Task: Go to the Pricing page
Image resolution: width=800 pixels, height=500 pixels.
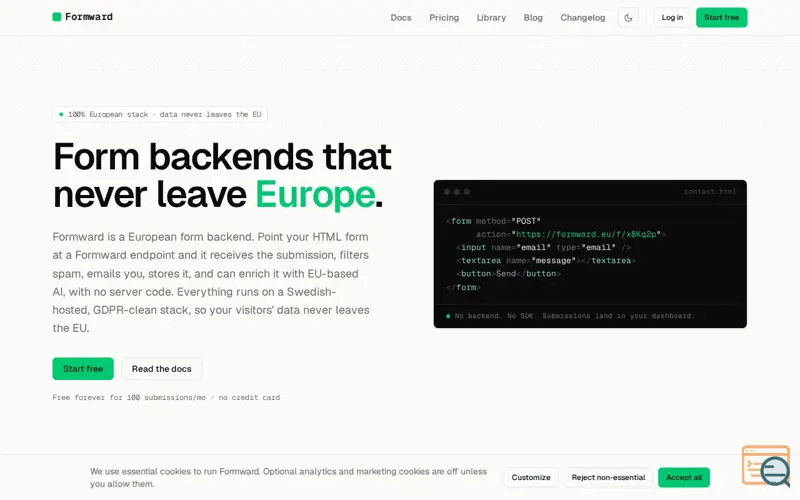Action: pos(444,17)
